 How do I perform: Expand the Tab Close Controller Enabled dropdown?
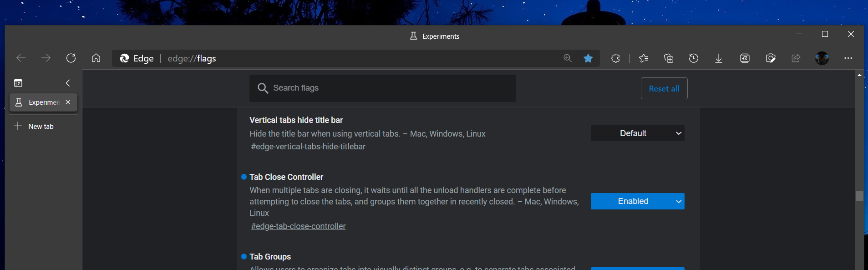click(x=637, y=201)
